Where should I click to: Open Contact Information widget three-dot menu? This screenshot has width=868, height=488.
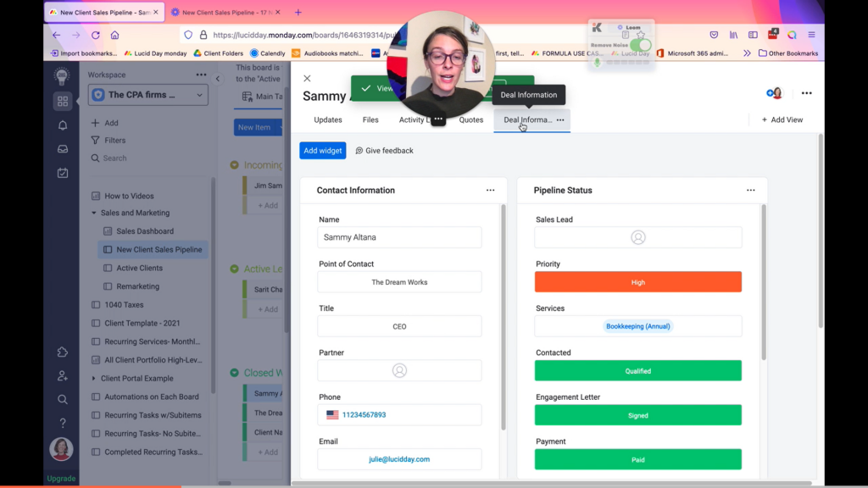(x=491, y=191)
